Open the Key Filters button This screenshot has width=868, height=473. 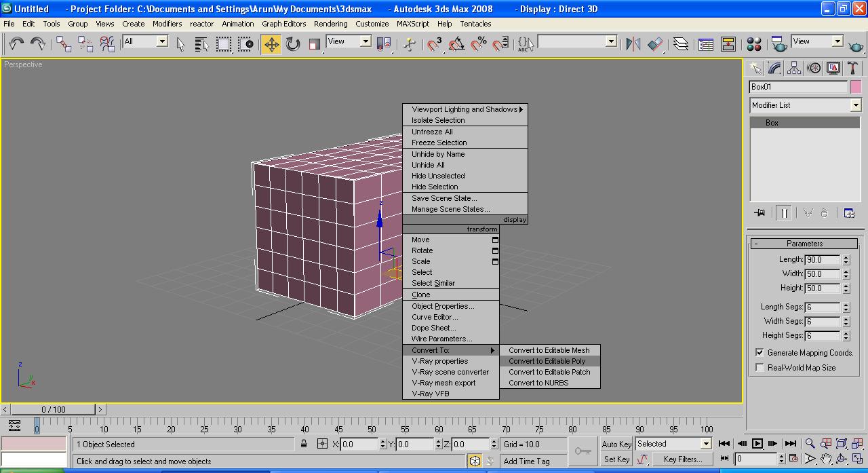click(x=682, y=459)
